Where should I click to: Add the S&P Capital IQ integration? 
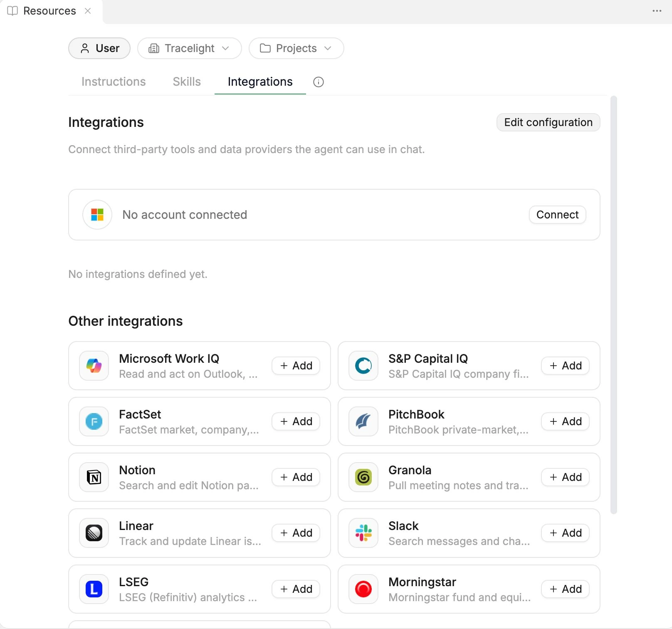(x=566, y=366)
